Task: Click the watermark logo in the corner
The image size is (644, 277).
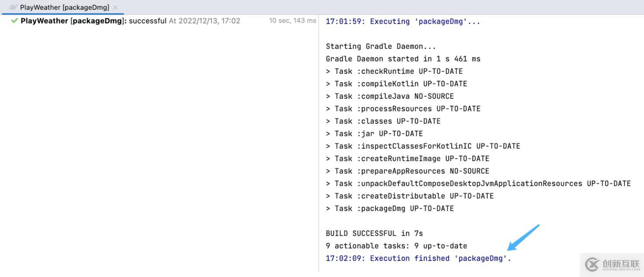Action: pos(612,265)
